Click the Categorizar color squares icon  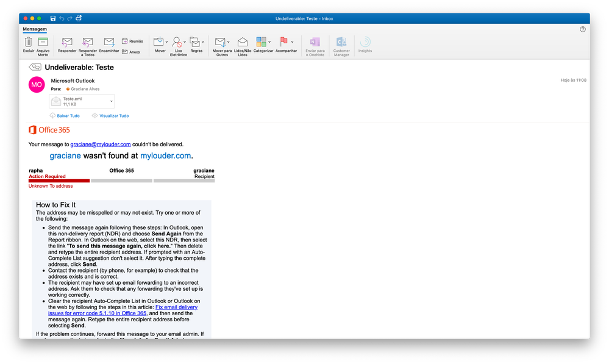click(x=261, y=41)
